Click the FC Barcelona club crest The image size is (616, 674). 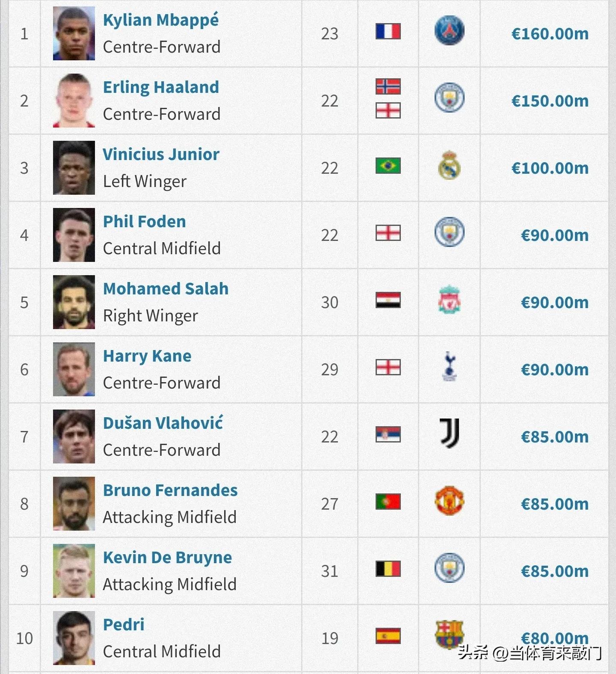click(449, 635)
